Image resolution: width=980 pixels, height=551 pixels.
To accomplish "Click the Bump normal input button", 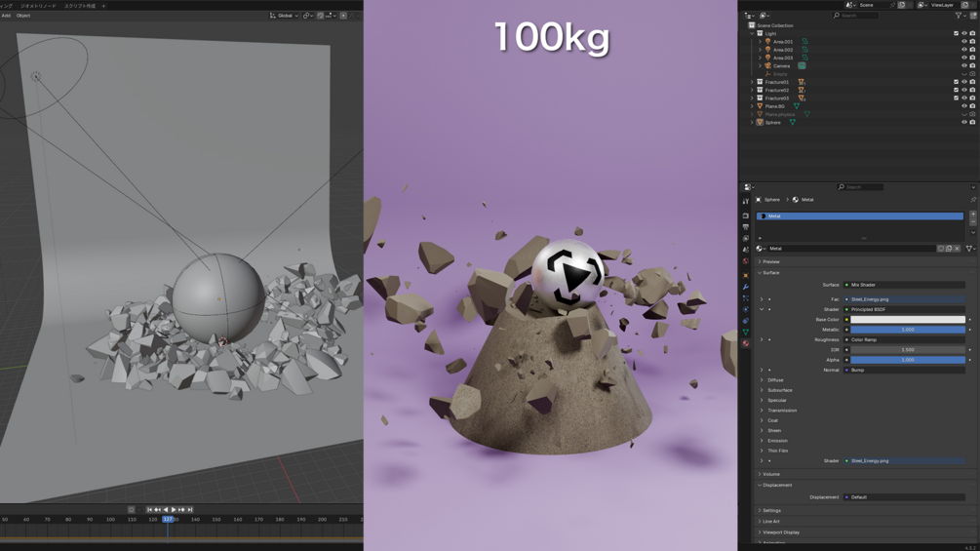I will 904,370.
